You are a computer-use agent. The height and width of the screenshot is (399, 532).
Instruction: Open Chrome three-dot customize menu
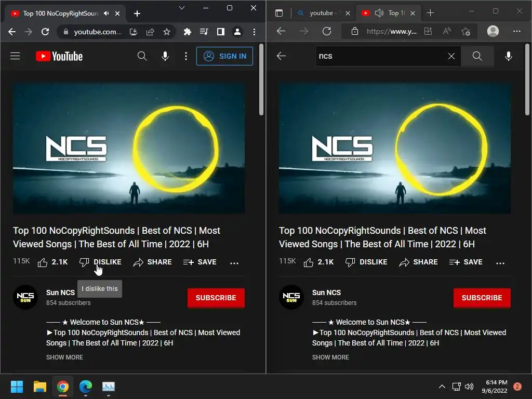pyautogui.click(x=255, y=32)
